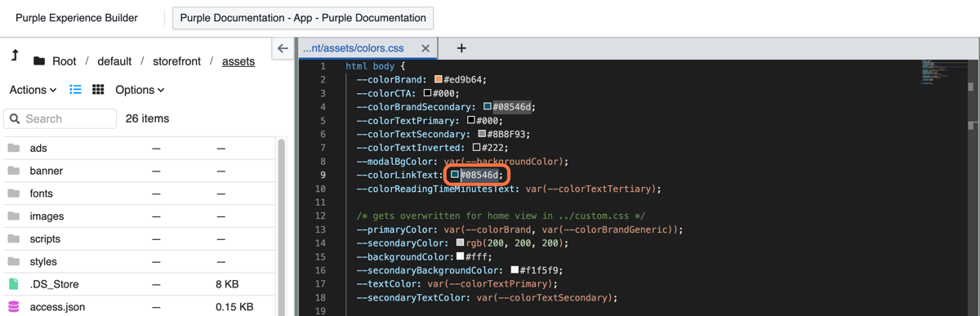Navigate to default in breadcrumb

[114, 61]
